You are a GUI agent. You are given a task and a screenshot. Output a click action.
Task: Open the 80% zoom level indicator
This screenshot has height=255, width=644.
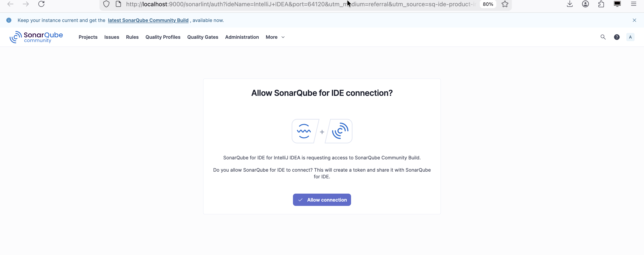pos(488,4)
